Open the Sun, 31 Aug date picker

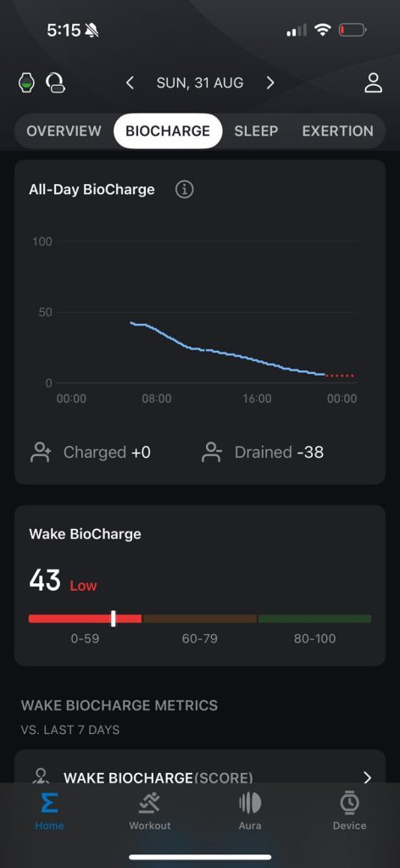[200, 83]
